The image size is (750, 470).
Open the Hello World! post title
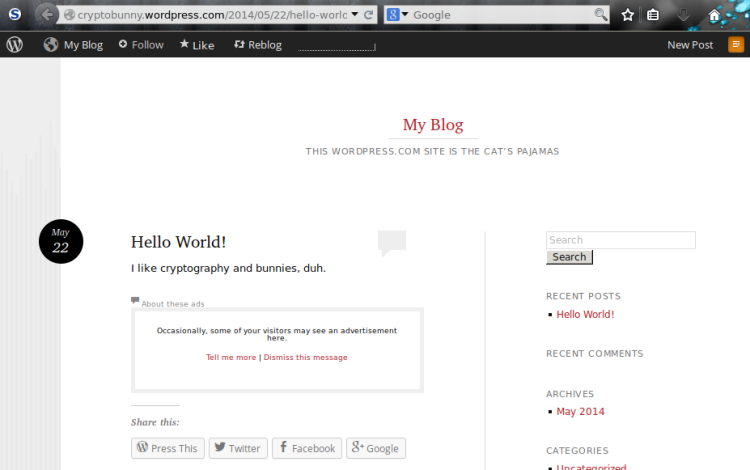pos(178,242)
